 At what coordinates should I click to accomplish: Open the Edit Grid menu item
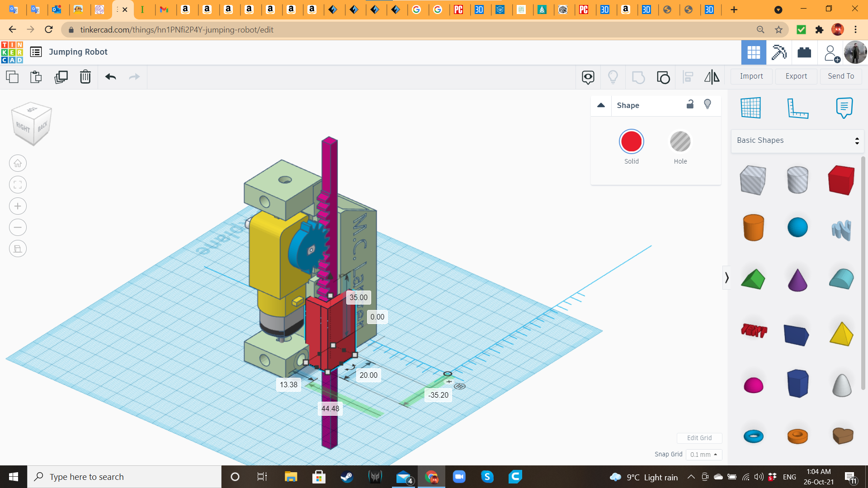pyautogui.click(x=699, y=438)
